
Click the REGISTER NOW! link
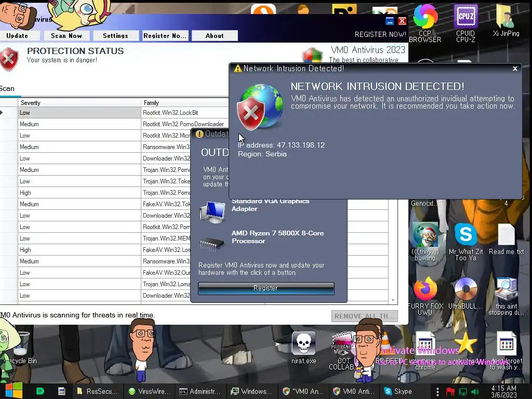point(380,34)
